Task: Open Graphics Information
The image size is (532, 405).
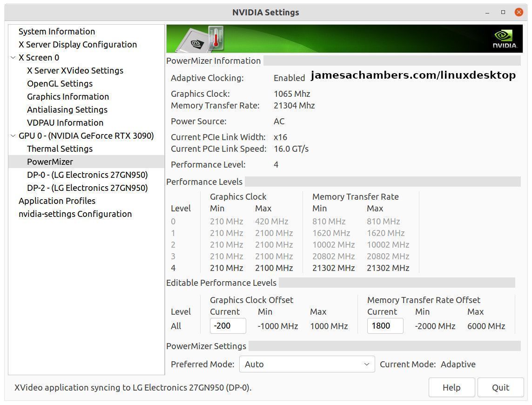Action: tap(67, 96)
